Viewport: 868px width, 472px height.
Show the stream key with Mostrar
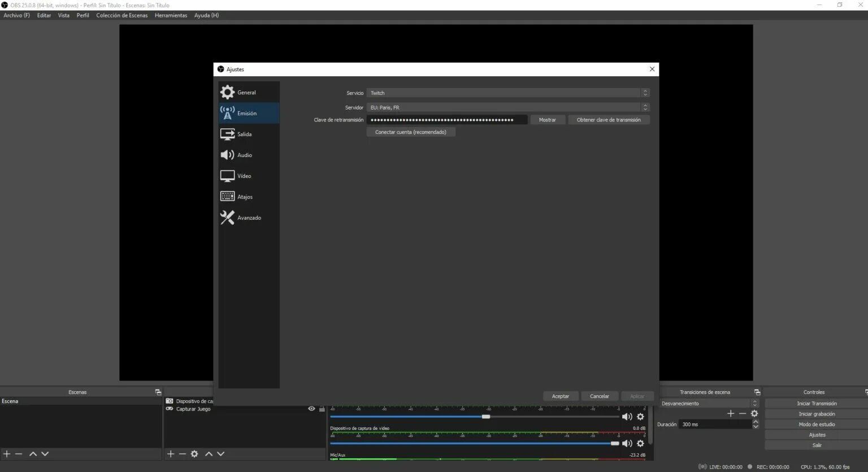(548, 120)
